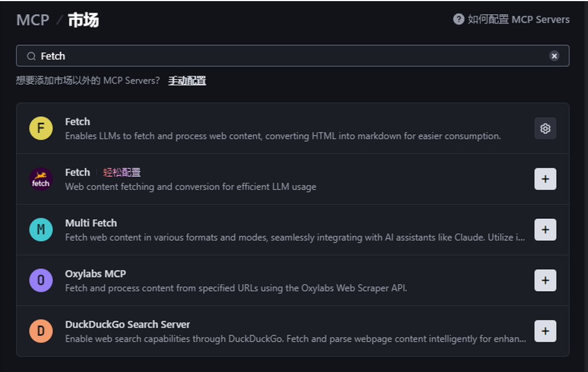
Task: Click the yellow F avatar icon
Action: 41,129
